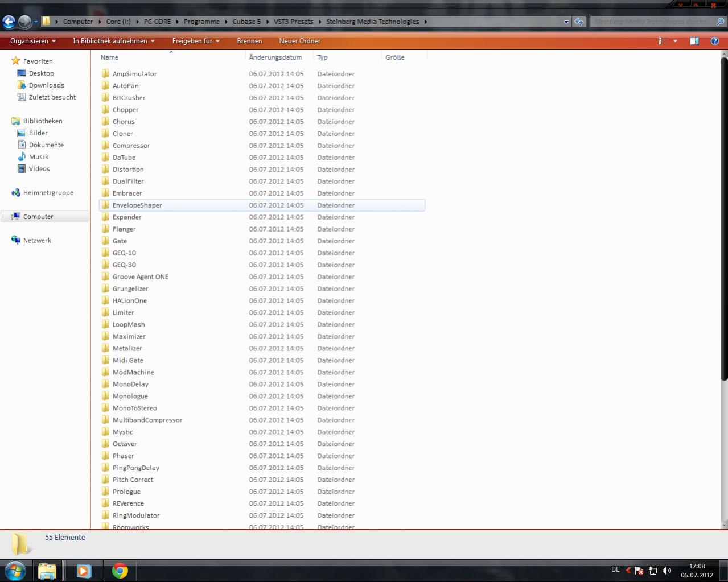This screenshot has width=728, height=582.
Task: Click the scrollbar down arrow in file list
Action: (x=724, y=525)
